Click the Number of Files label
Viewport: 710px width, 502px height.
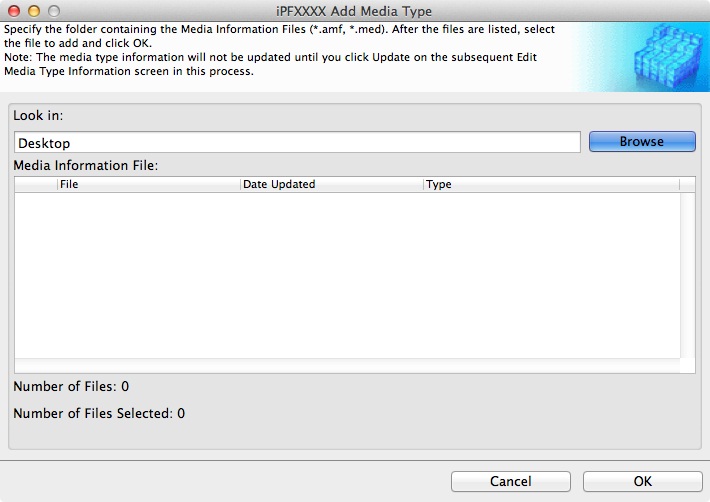pyautogui.click(x=71, y=386)
